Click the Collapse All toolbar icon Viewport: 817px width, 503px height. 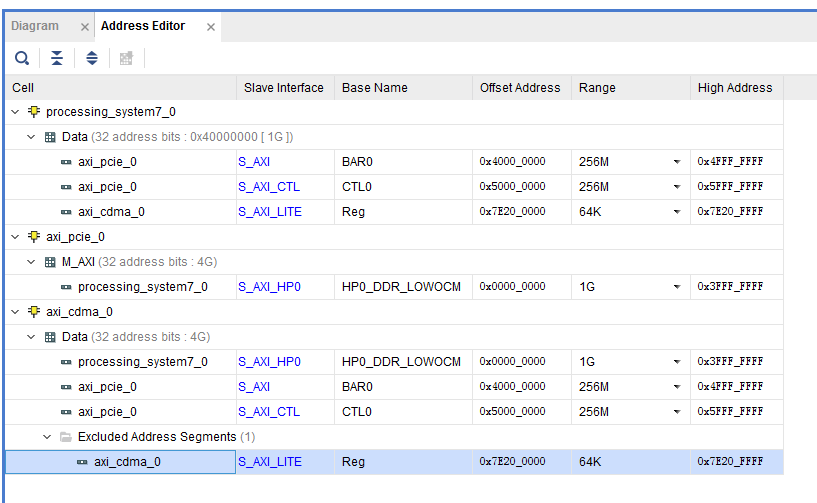tap(57, 58)
